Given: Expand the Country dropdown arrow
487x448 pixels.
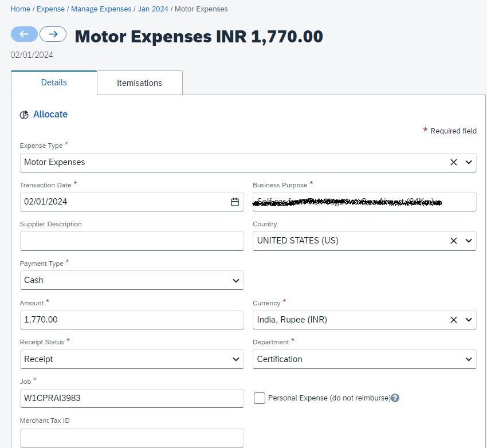Looking at the screenshot, I should (469, 241).
